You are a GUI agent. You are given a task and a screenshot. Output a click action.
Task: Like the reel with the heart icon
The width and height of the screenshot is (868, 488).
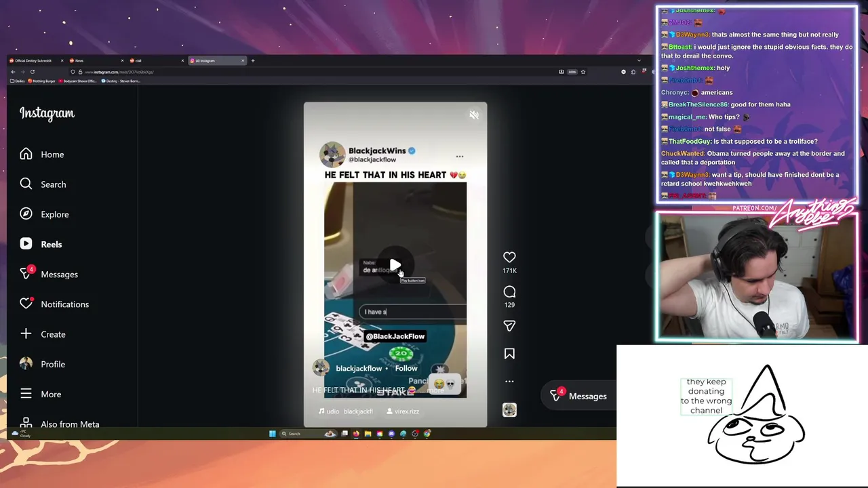point(509,257)
